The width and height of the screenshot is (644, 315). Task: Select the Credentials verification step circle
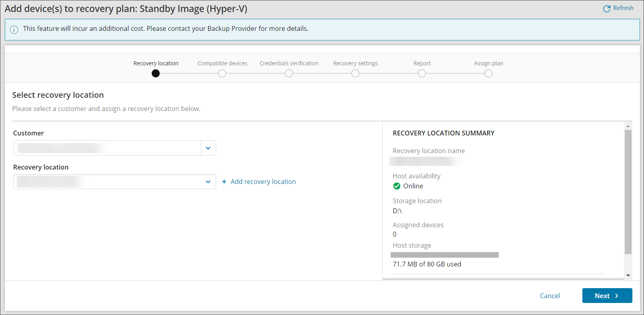(x=289, y=73)
